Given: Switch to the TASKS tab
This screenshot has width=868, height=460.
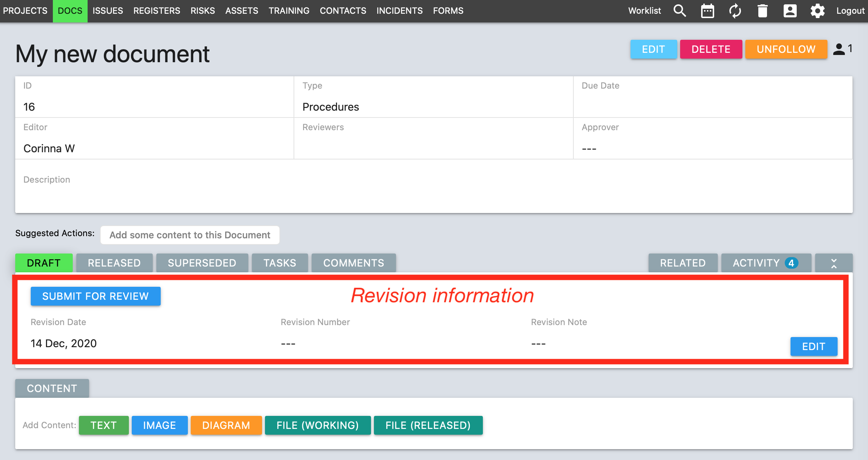Looking at the screenshot, I should (x=280, y=263).
